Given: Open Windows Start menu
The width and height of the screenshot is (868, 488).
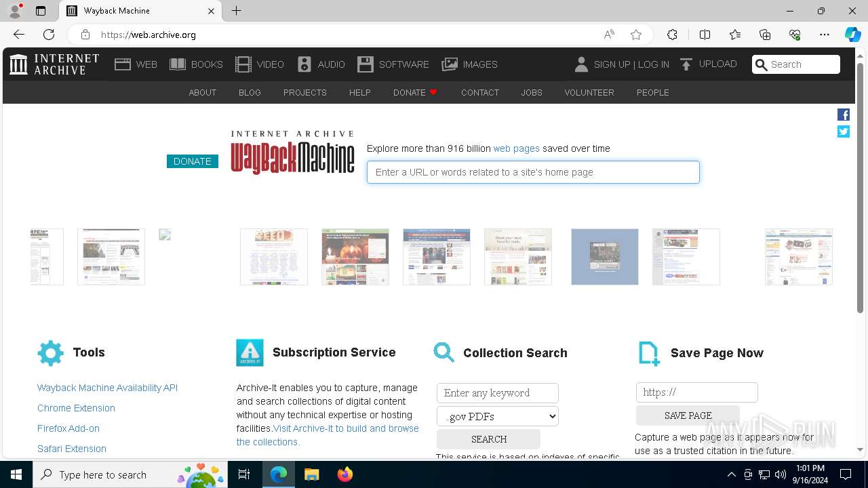Looking at the screenshot, I should 16,474.
